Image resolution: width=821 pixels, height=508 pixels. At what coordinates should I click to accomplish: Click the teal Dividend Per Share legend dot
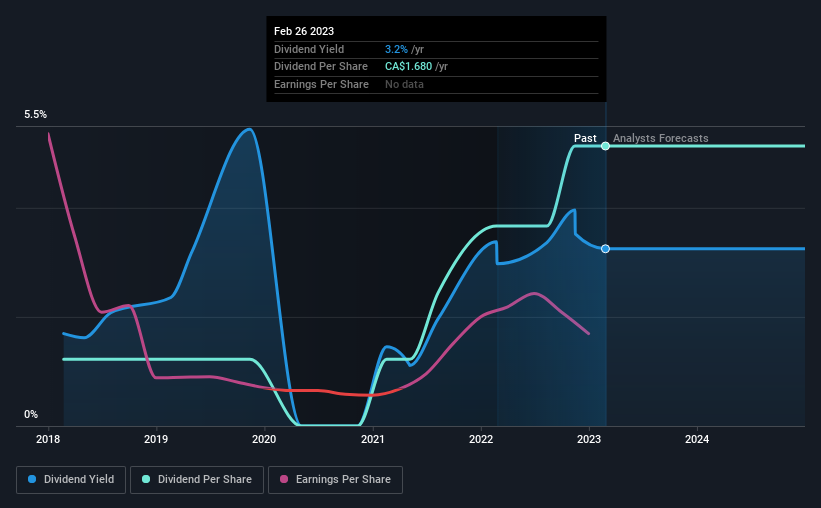pos(146,479)
